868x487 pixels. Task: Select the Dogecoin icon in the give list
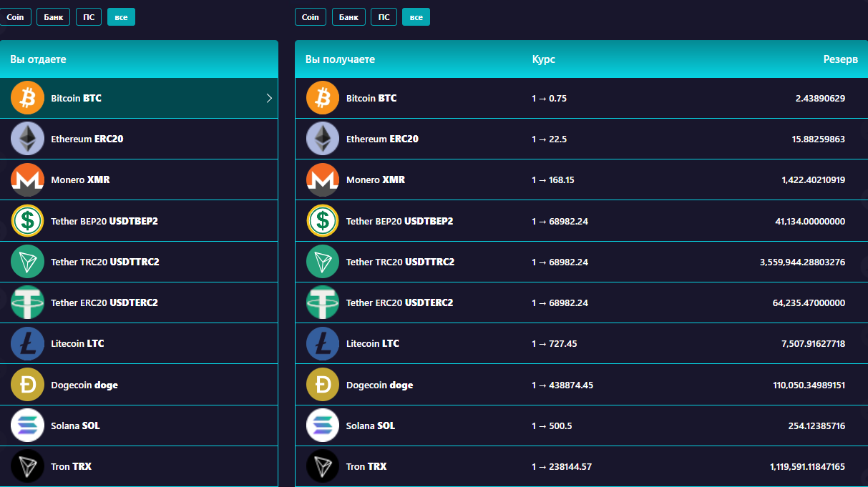27,385
